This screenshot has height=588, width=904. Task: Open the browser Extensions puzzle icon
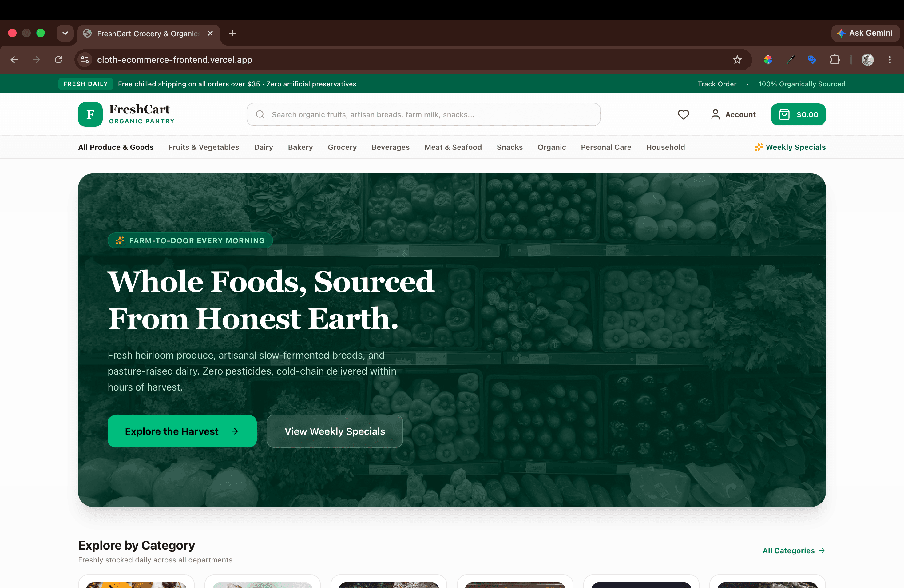[835, 60]
